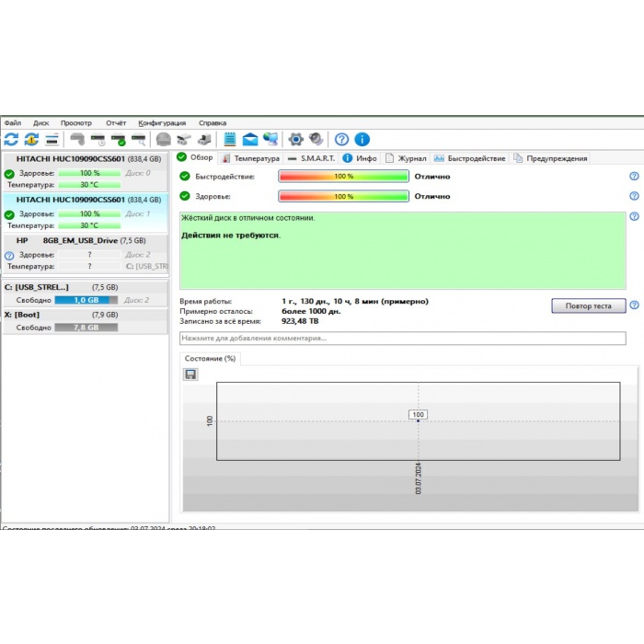Open the Отчёт menu
This screenshot has height=644, width=644.
[116, 122]
